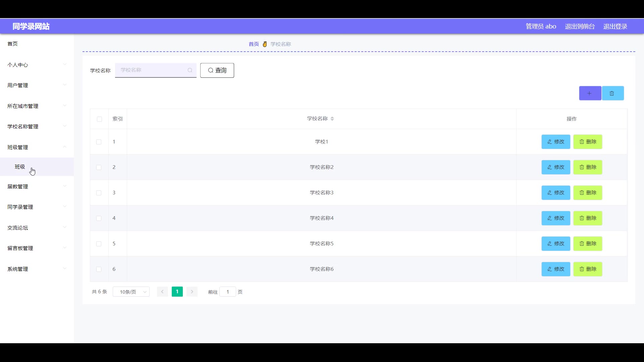
Task: Open 首页 in the sidebar
Action: pyautogui.click(x=13, y=44)
